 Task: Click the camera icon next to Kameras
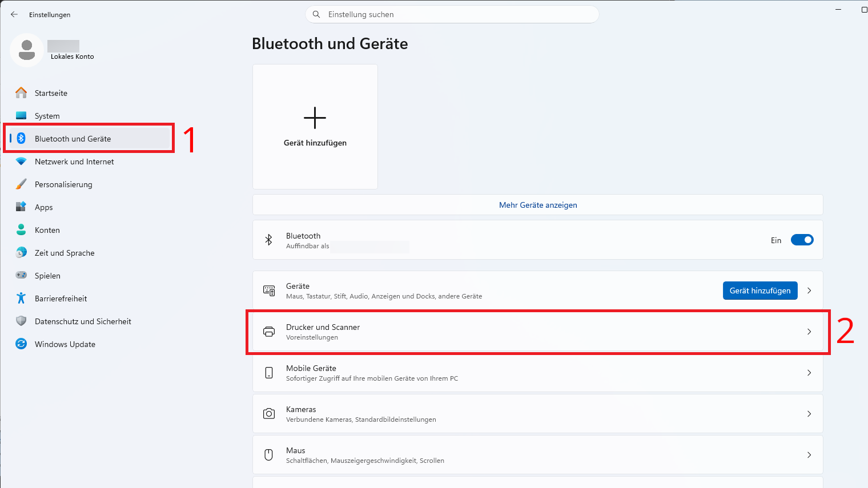tap(268, 414)
